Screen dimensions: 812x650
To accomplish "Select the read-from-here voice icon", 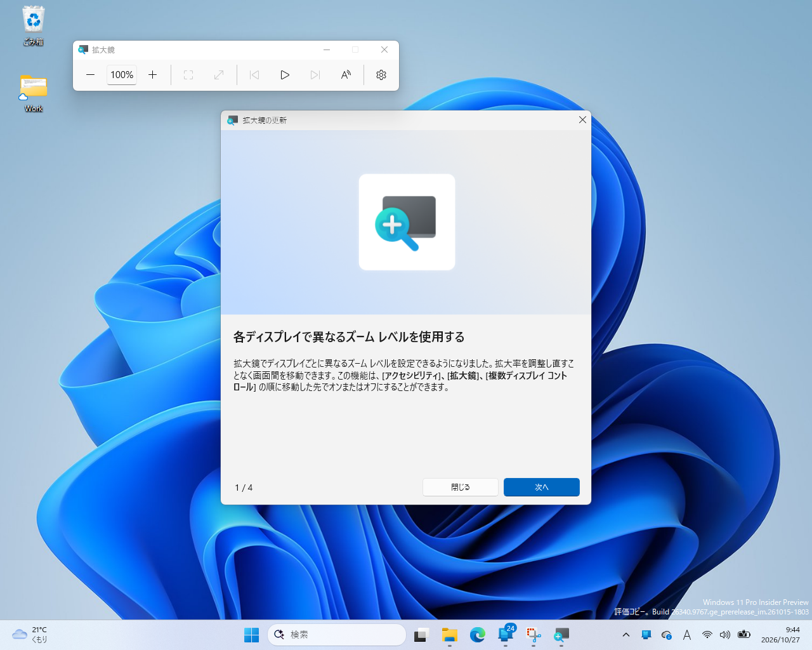I will (x=346, y=75).
